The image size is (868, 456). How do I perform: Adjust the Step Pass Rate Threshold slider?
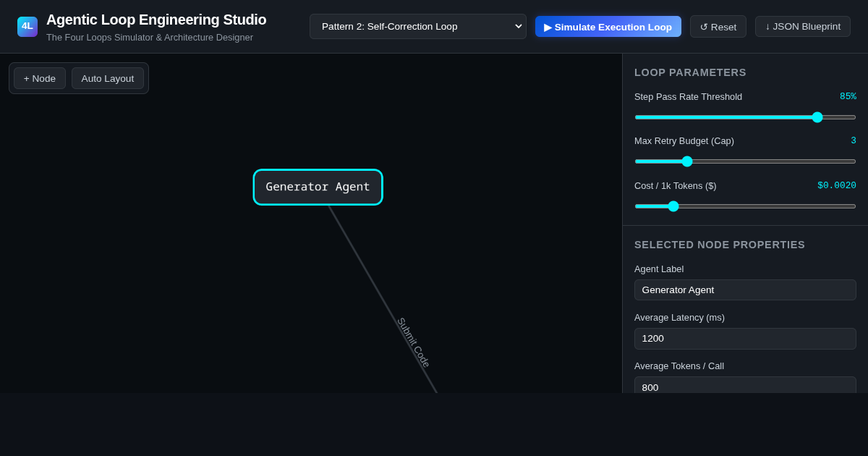[x=745, y=117]
